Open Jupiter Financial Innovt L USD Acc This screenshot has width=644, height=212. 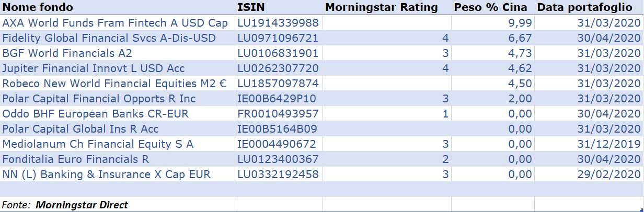(94, 68)
